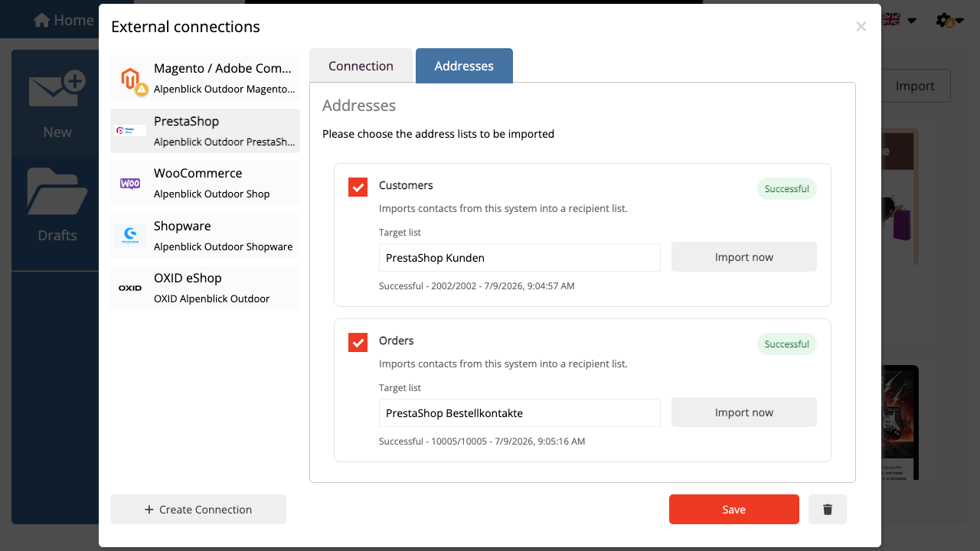Click the New mail envelope icon
The image size is (980, 551).
(57, 90)
